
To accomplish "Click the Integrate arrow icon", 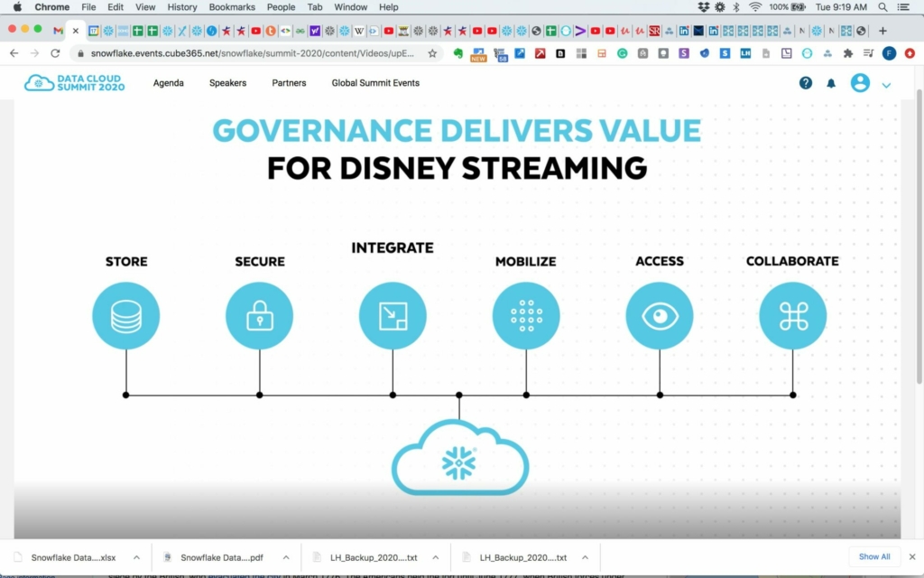I will click(x=393, y=315).
